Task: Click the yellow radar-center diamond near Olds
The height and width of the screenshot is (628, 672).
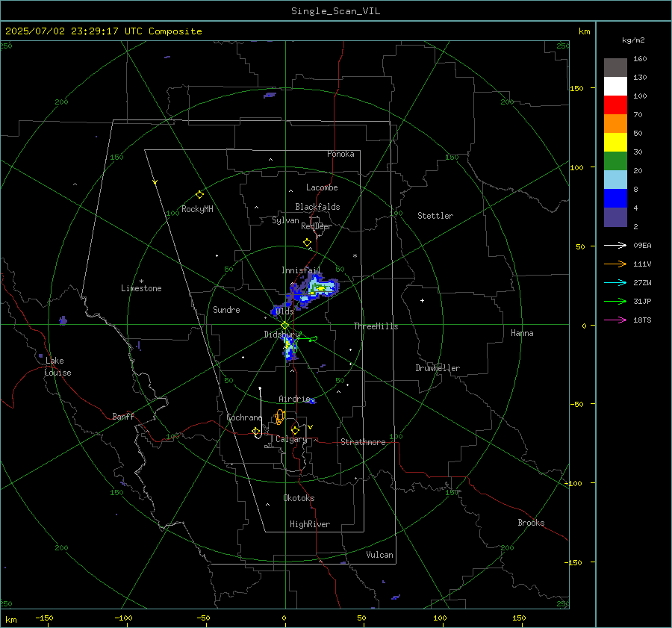Action: (284, 326)
